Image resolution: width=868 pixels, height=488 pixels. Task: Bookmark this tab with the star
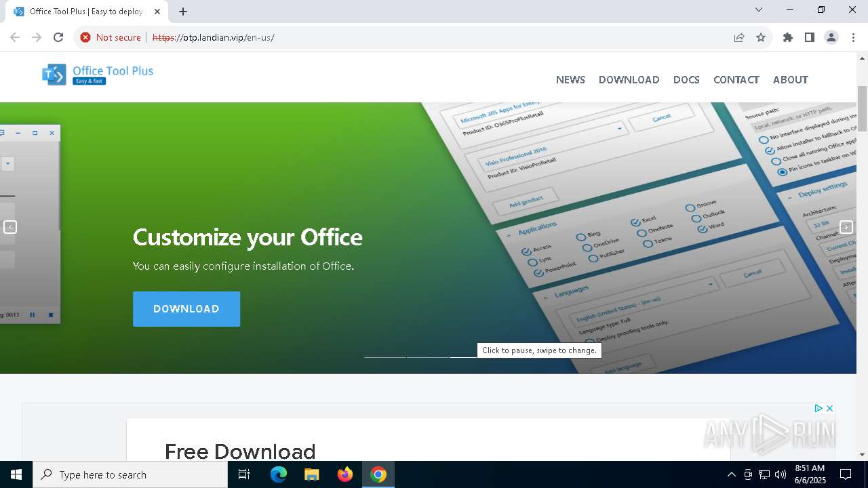761,37
